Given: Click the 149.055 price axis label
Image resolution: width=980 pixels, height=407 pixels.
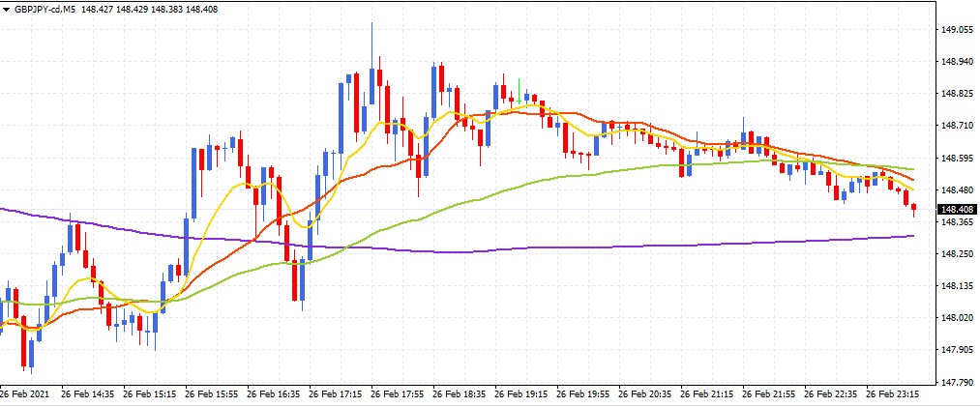Looking at the screenshot, I should tap(956, 29).
